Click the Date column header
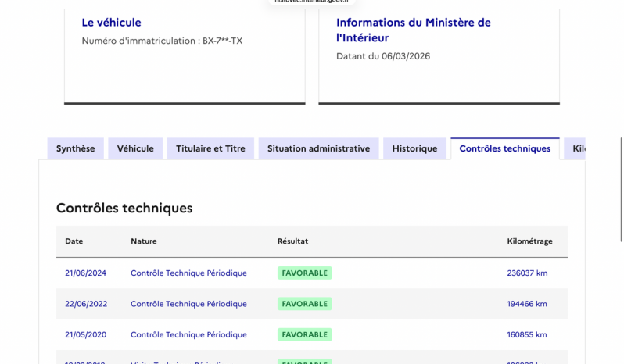Screen dimensions: 624x364 (x=74, y=241)
